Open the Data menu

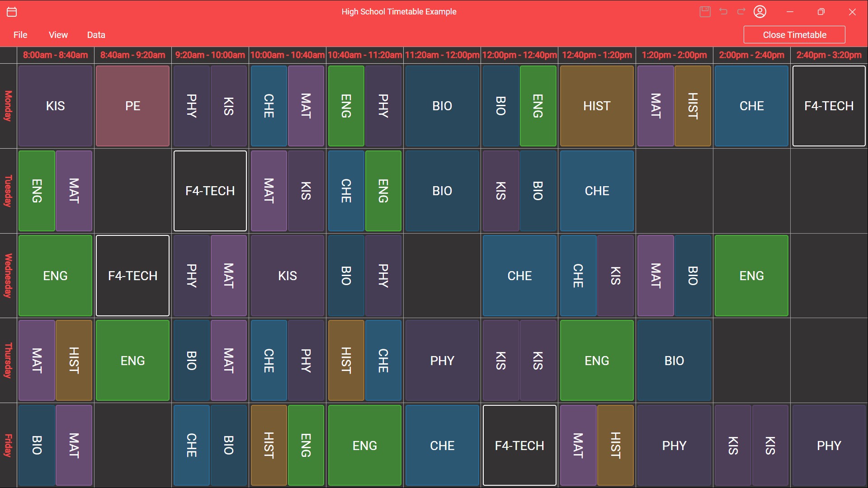[x=96, y=35]
